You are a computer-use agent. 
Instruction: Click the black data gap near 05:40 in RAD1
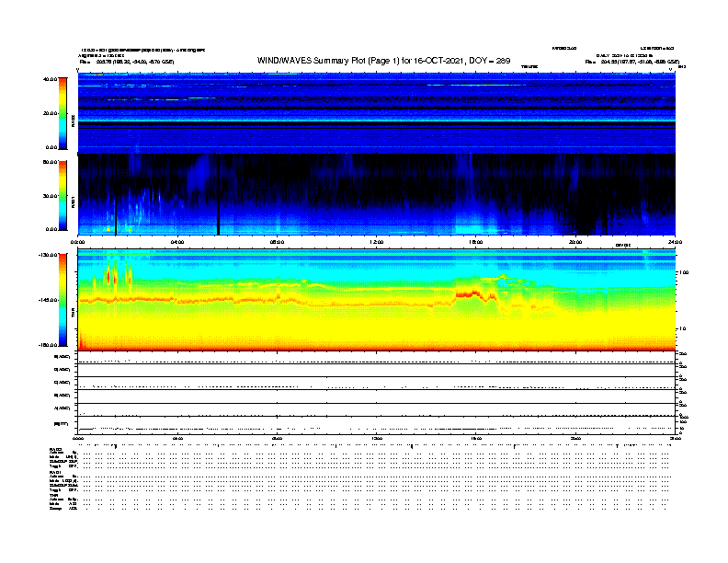[x=218, y=195]
